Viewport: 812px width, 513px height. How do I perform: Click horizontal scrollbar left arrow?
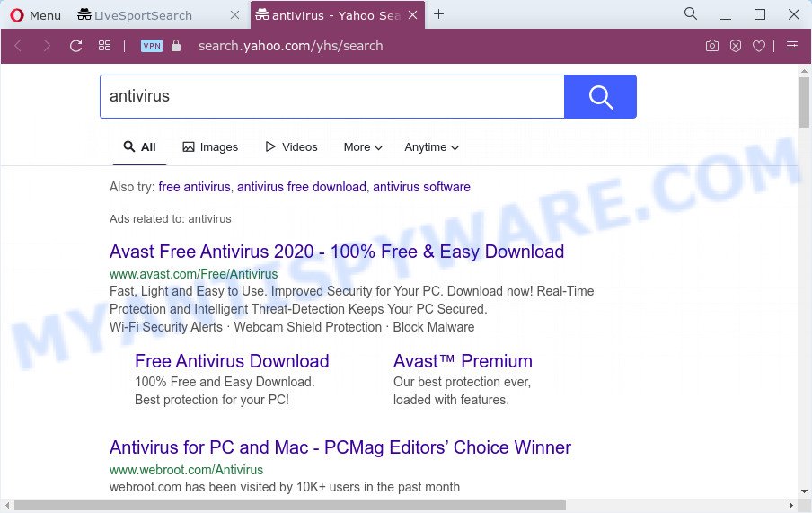tap(6, 505)
